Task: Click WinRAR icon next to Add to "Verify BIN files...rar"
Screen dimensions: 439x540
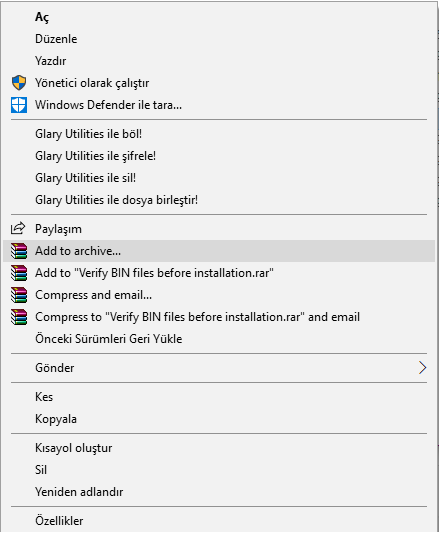Action: coord(19,273)
